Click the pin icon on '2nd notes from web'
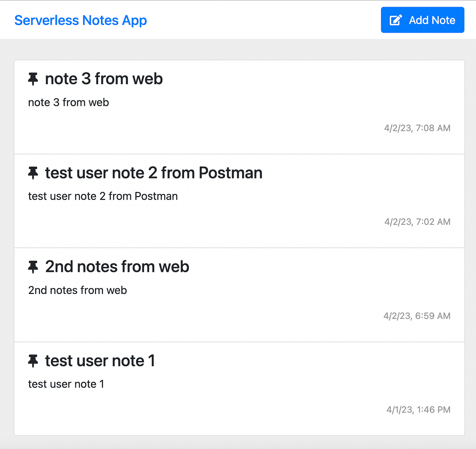The width and height of the screenshot is (476, 449). coord(33,267)
